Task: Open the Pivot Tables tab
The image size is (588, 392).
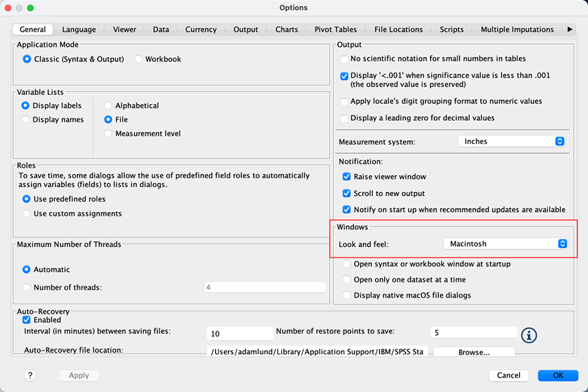Action: 335,29
